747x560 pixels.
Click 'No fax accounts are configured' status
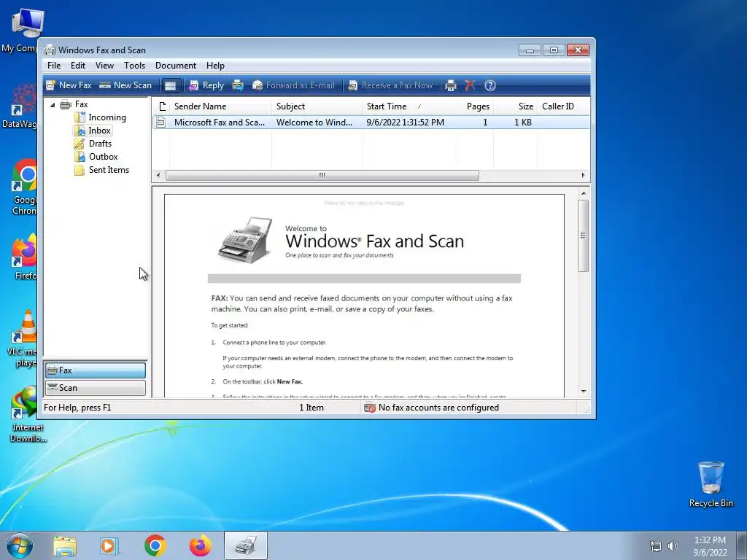tap(432, 408)
